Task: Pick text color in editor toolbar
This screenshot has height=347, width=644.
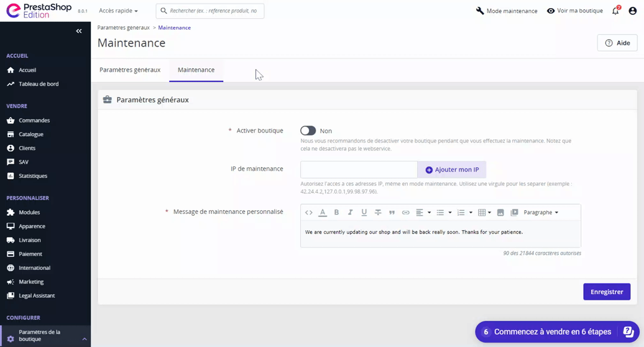Action: pyautogui.click(x=323, y=212)
